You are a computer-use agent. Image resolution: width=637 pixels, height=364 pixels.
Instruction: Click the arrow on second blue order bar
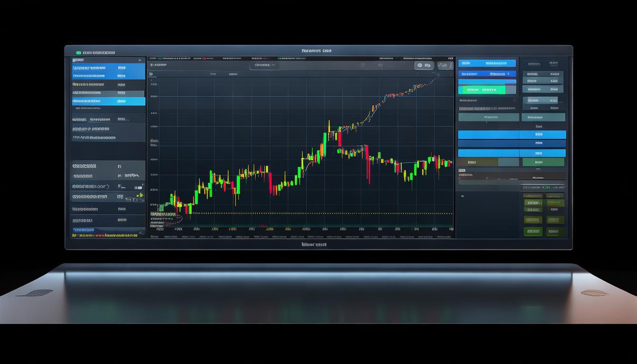click(509, 74)
